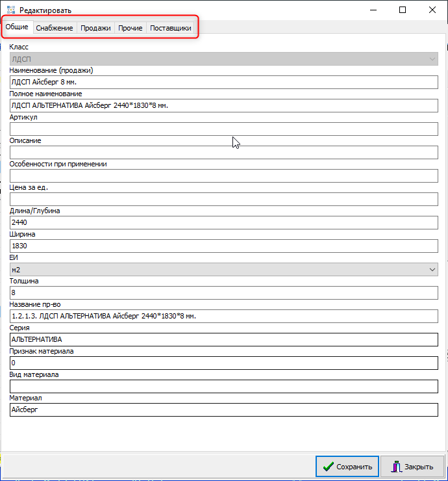Viewport: 448px width, 481px height.
Task: Select the Прочие tab
Action: click(x=131, y=29)
